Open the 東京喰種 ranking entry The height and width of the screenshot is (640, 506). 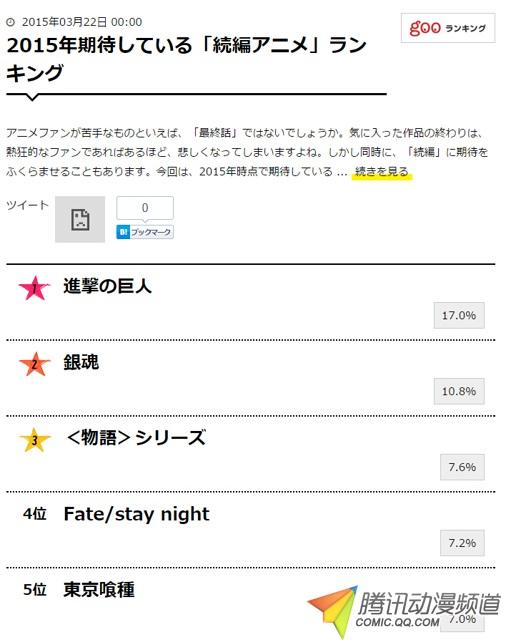pos(99,589)
